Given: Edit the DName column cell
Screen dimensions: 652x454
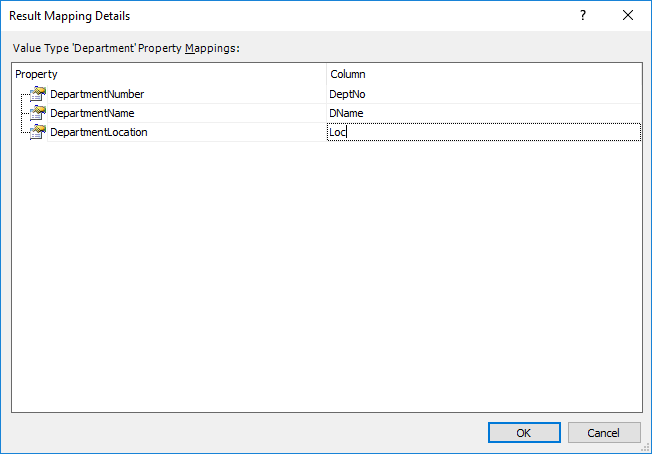Looking at the screenshot, I should 484,113.
